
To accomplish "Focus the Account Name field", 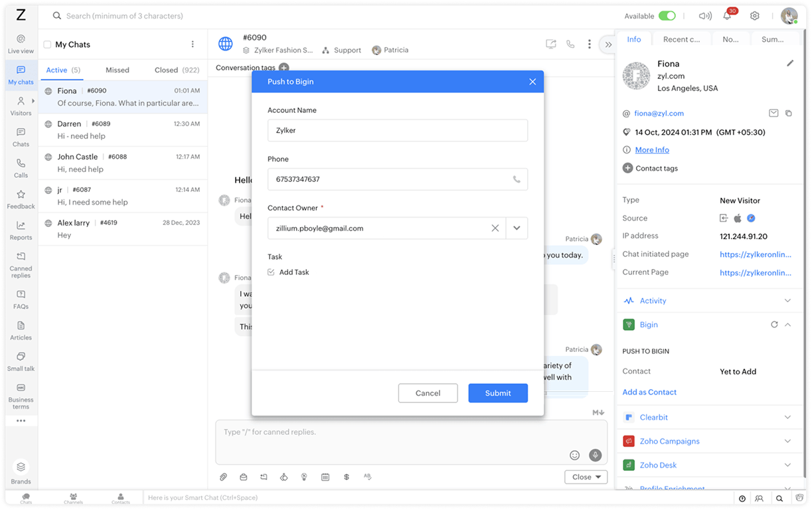I will 398,131.
